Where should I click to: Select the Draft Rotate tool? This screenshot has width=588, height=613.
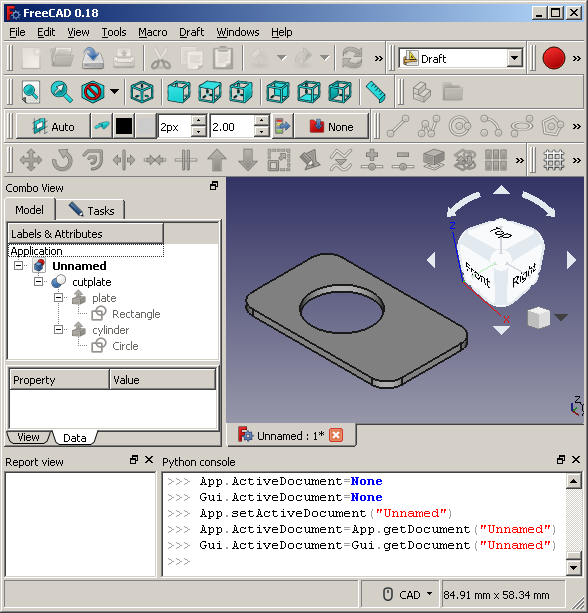(x=62, y=160)
